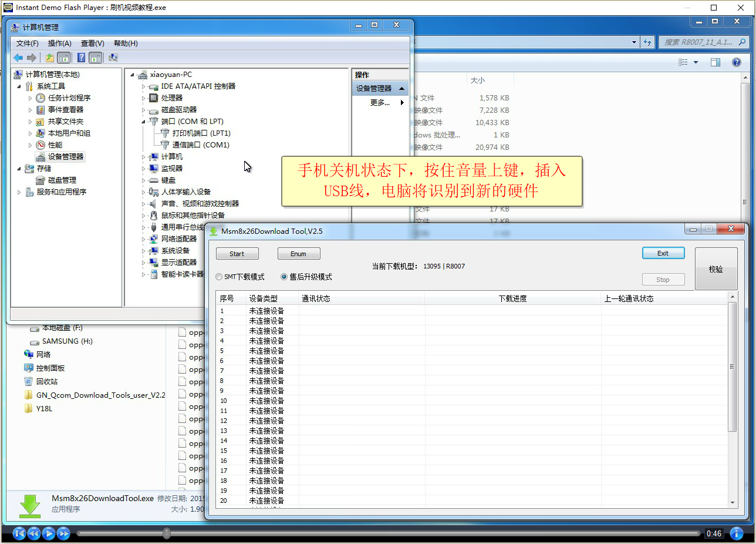Click the Start button in download tool
This screenshot has height=544, width=756.
pos(237,254)
